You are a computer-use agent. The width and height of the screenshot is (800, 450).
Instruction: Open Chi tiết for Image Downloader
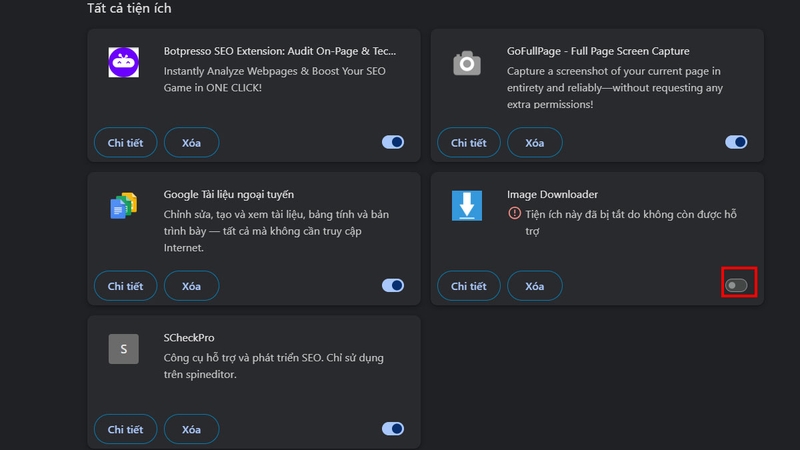(x=468, y=286)
